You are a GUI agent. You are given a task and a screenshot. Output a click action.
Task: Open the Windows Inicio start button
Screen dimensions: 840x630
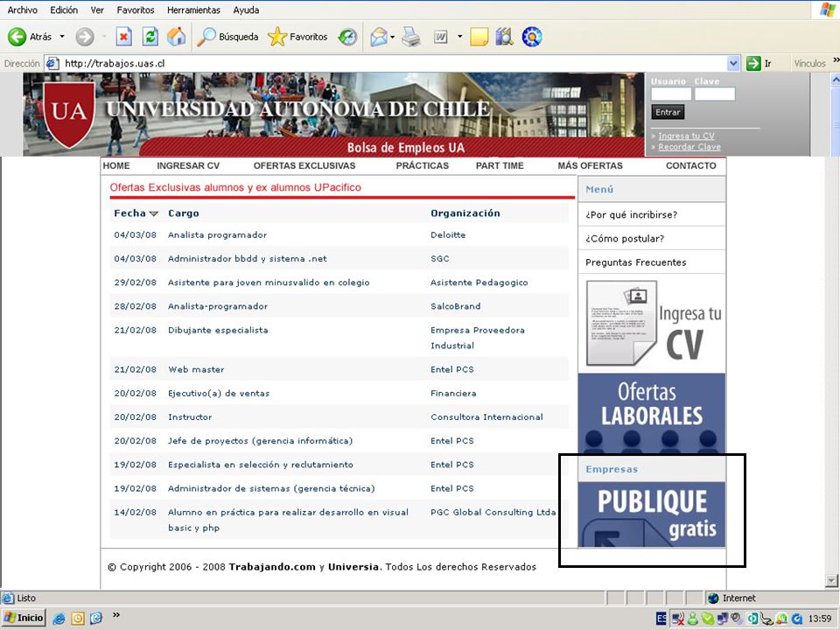point(24,618)
